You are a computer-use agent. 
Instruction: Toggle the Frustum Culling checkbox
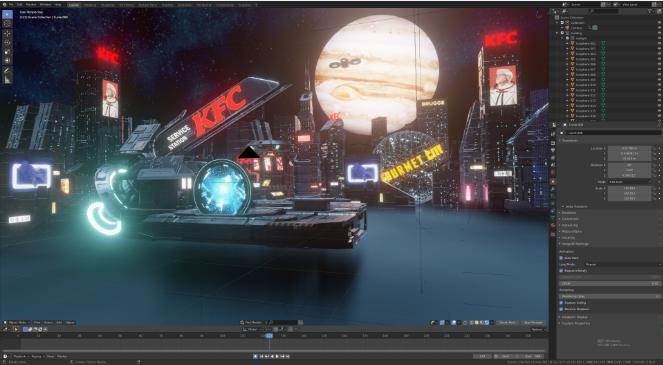(x=561, y=303)
